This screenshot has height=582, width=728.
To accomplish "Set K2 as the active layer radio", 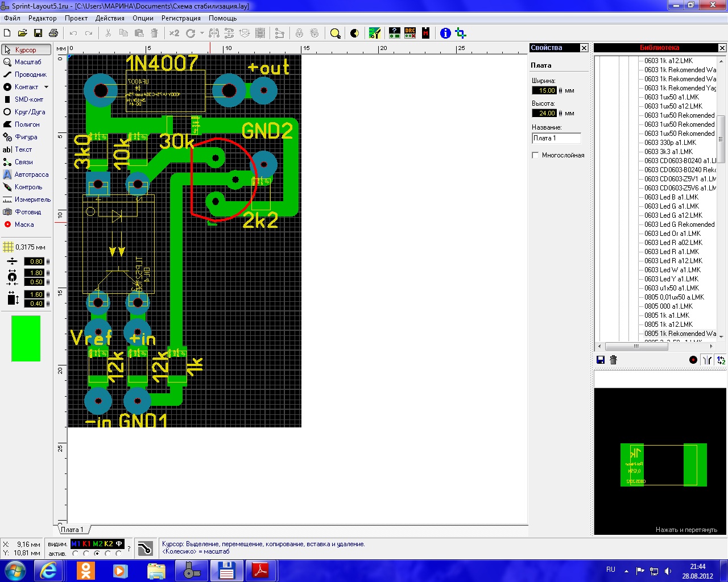I will (108, 554).
